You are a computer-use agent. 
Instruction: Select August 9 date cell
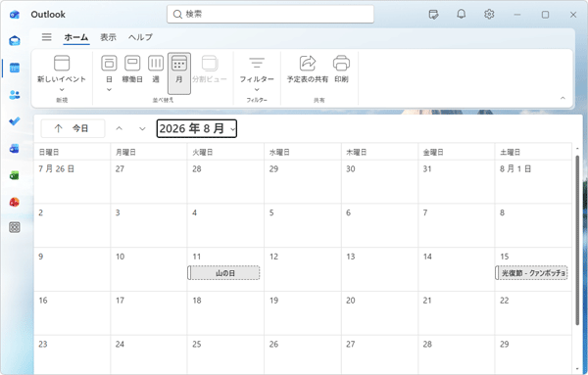tap(72, 269)
